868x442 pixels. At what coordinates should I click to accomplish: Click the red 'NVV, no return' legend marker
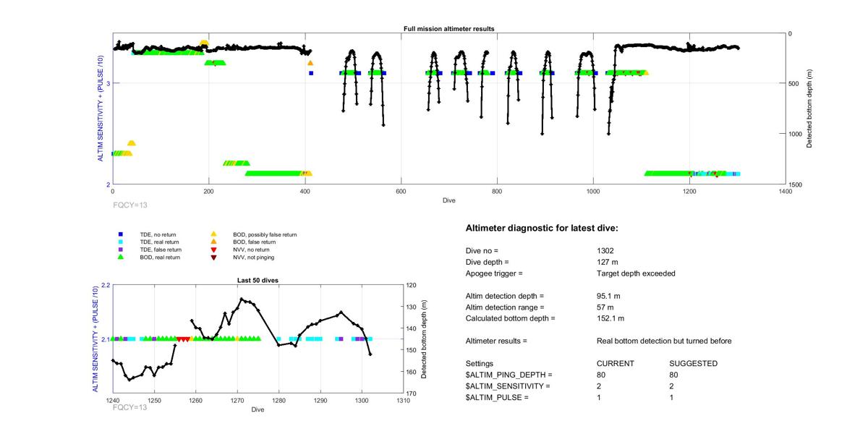pyautogui.click(x=213, y=250)
